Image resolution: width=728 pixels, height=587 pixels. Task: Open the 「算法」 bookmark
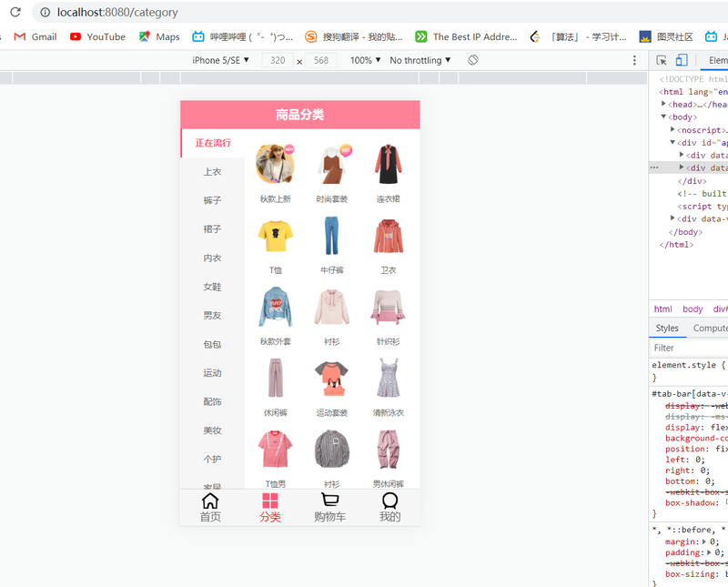[579, 36]
